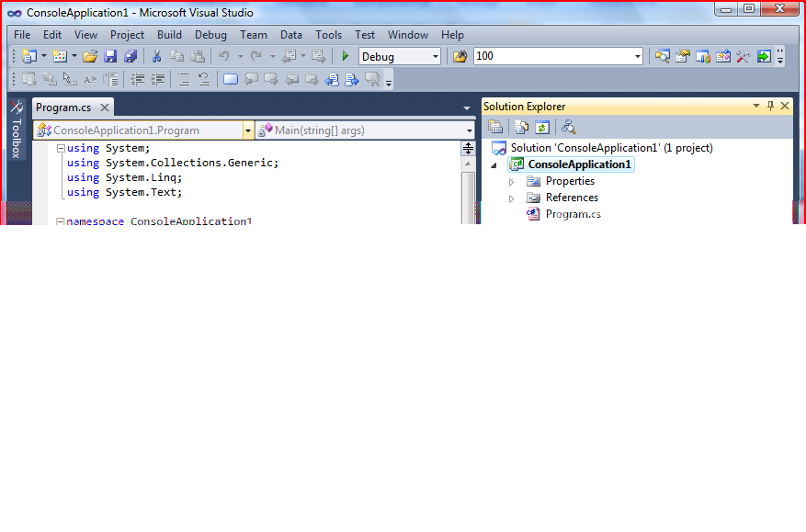Open the Properties Window toolbar icon
Image resolution: width=806 pixels, height=532 pixels.
tap(683, 56)
